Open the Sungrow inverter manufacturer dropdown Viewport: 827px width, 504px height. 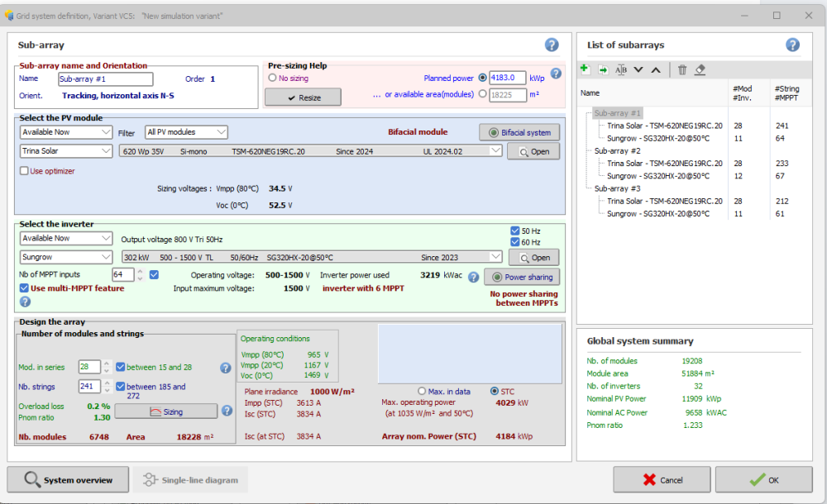(x=66, y=257)
